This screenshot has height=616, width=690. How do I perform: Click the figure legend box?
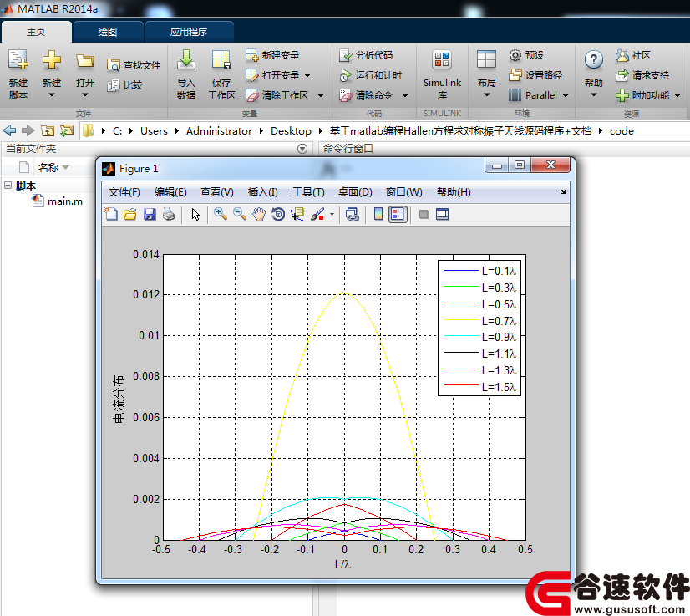(x=479, y=328)
